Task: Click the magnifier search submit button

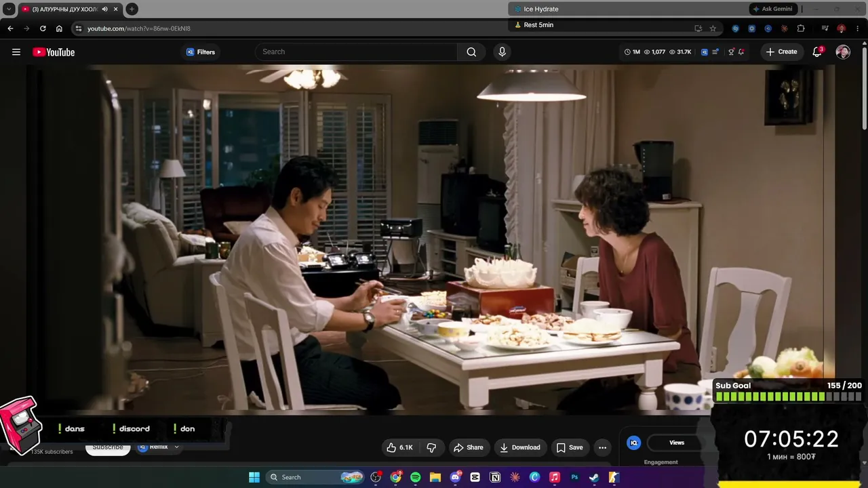Action: click(x=471, y=52)
